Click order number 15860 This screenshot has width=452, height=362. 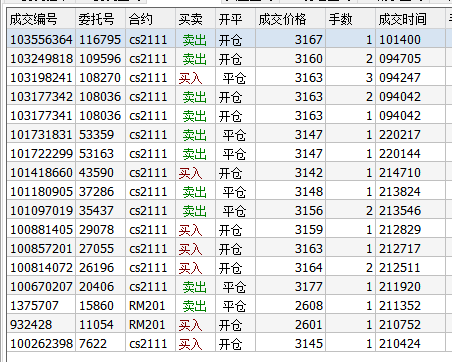pyautogui.click(x=96, y=306)
